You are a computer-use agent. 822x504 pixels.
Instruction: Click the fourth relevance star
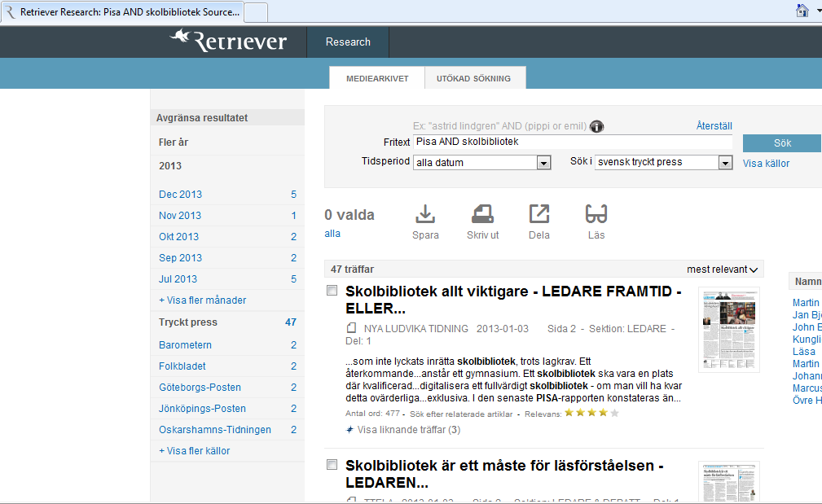(604, 413)
